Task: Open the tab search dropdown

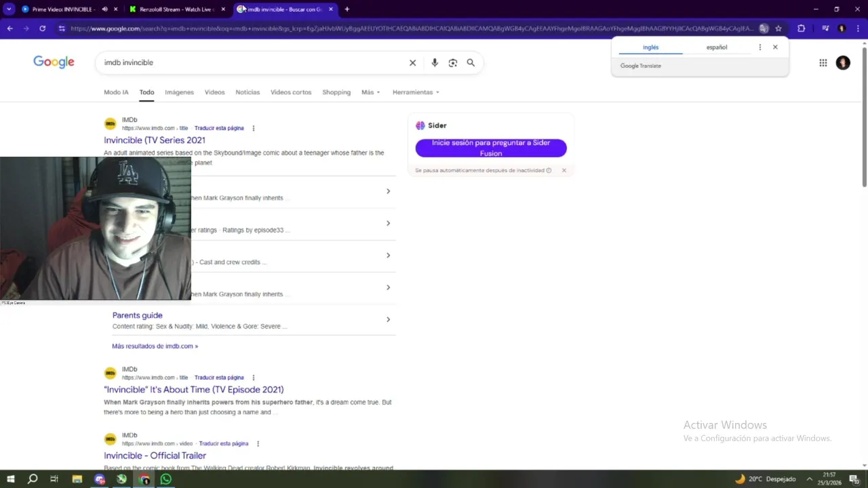Action: click(9, 9)
